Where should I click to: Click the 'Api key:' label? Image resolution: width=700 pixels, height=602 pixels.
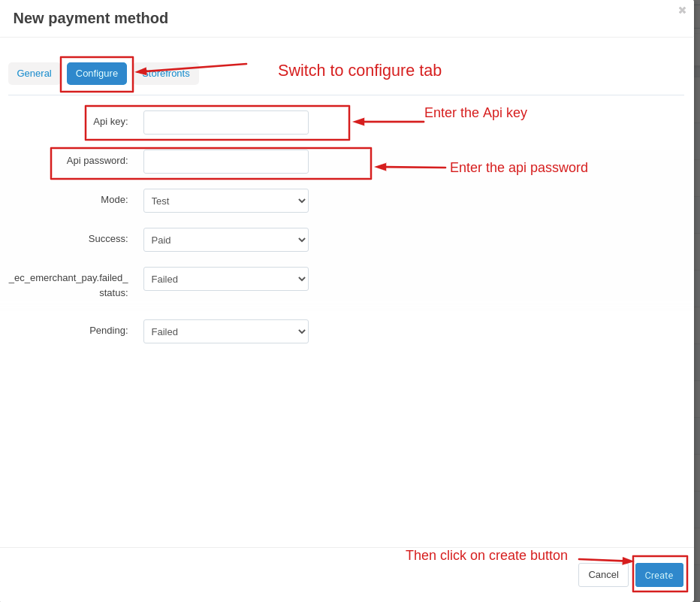pyautogui.click(x=110, y=122)
